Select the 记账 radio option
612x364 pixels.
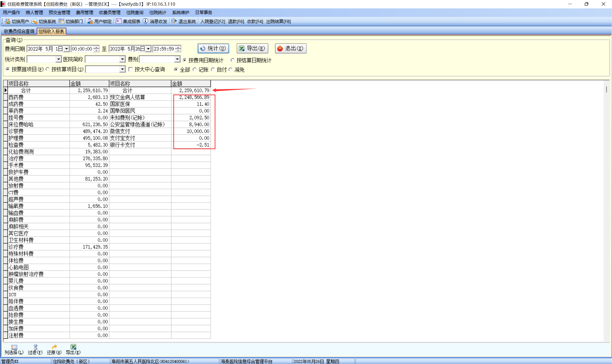(195, 70)
